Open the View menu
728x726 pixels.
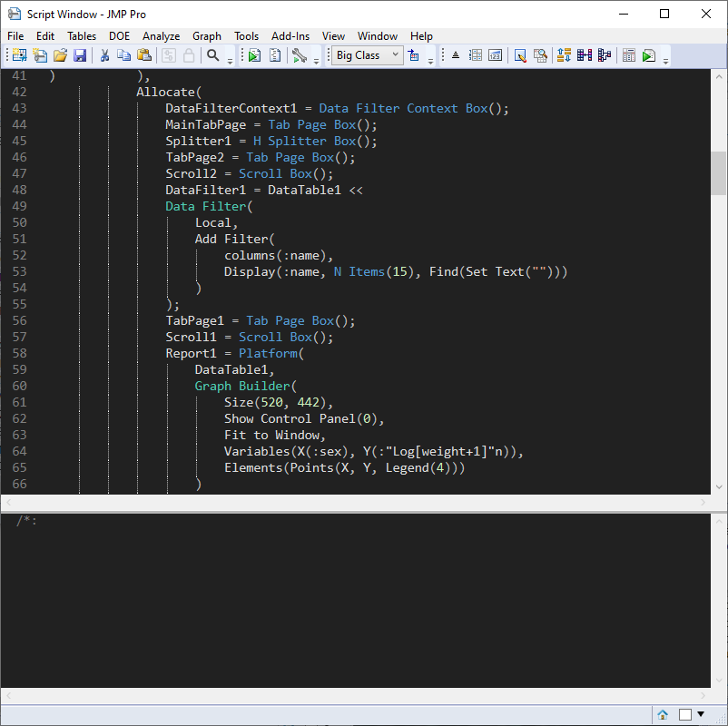pos(333,35)
